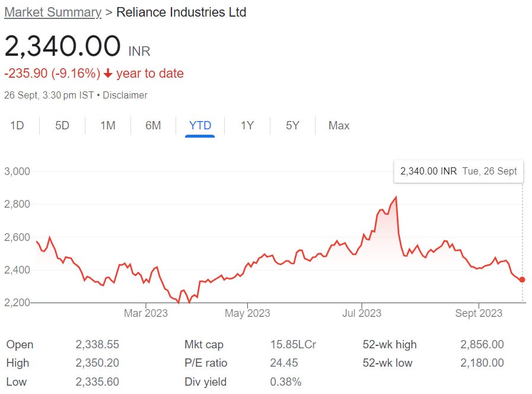Click the 26 Sept, 3:30 pm IST timestamp

(49, 95)
